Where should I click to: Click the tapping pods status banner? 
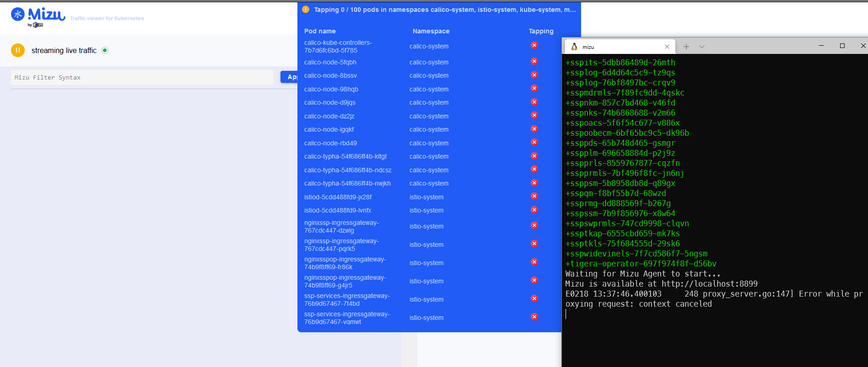tap(439, 10)
